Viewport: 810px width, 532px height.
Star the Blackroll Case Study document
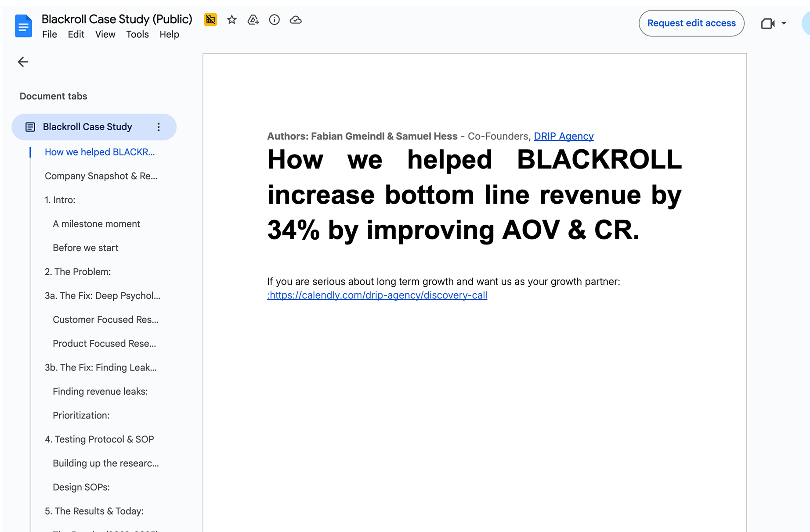coord(232,20)
